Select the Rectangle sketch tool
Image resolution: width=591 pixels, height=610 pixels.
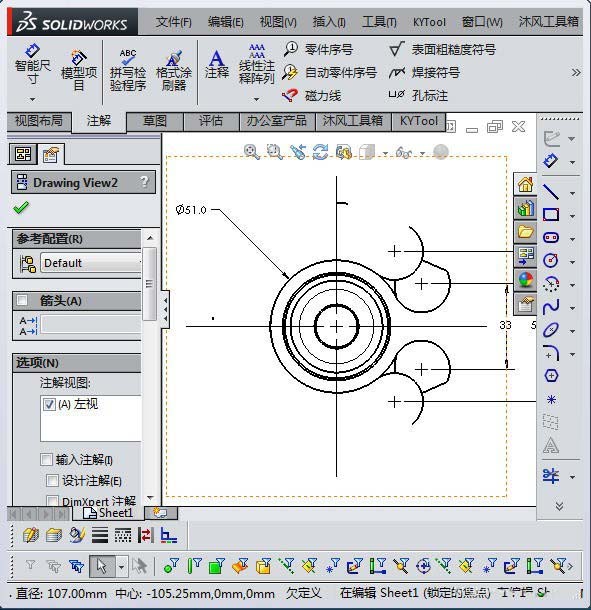click(551, 214)
